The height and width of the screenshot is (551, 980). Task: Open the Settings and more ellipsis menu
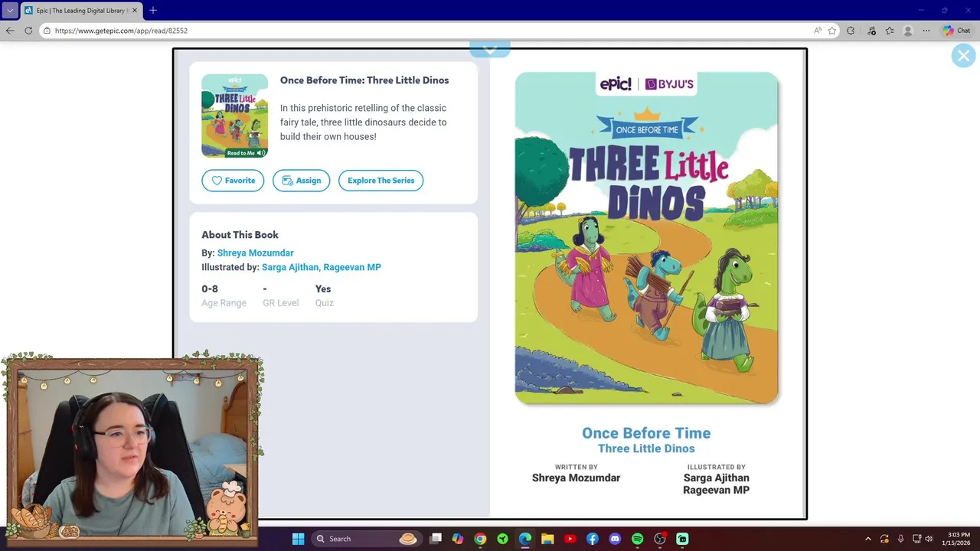926,31
